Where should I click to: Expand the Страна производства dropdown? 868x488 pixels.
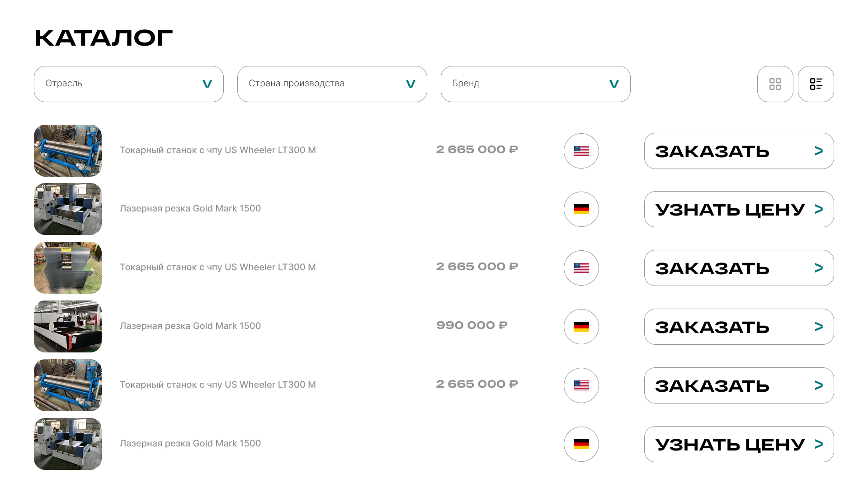332,84
